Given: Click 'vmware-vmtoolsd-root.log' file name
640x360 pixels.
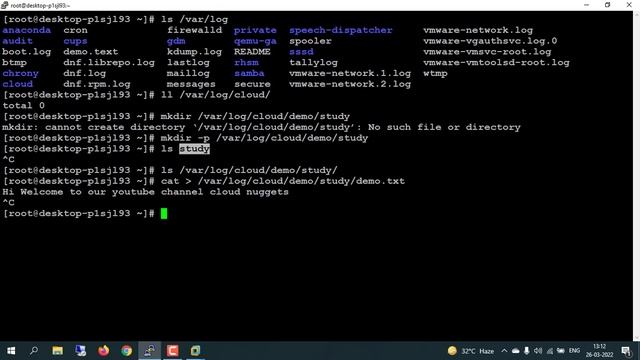Looking at the screenshot, I should (x=496, y=62).
